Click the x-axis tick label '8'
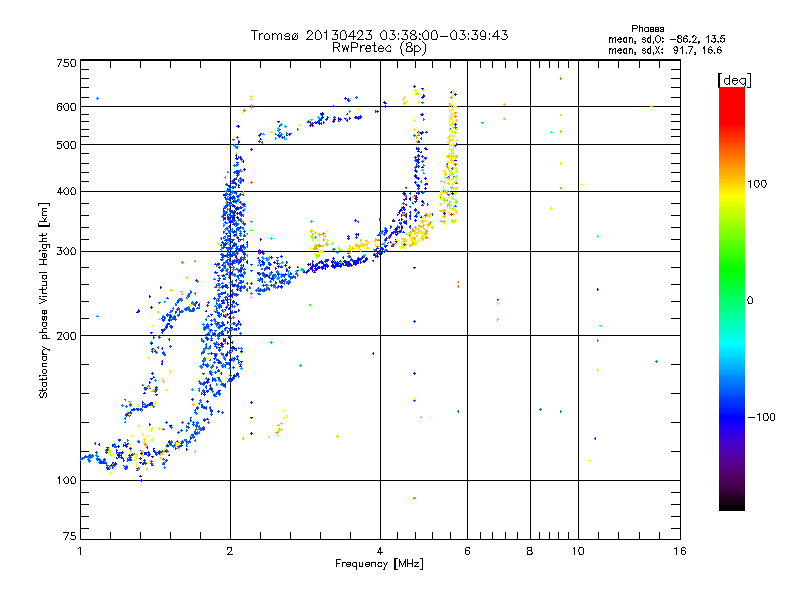 [530, 551]
